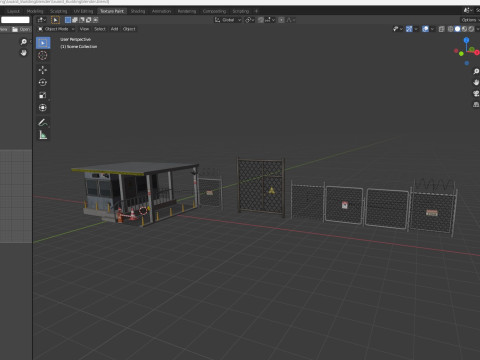Set selection mode to extend
This screenshot has width=480, height=360.
(75, 20)
